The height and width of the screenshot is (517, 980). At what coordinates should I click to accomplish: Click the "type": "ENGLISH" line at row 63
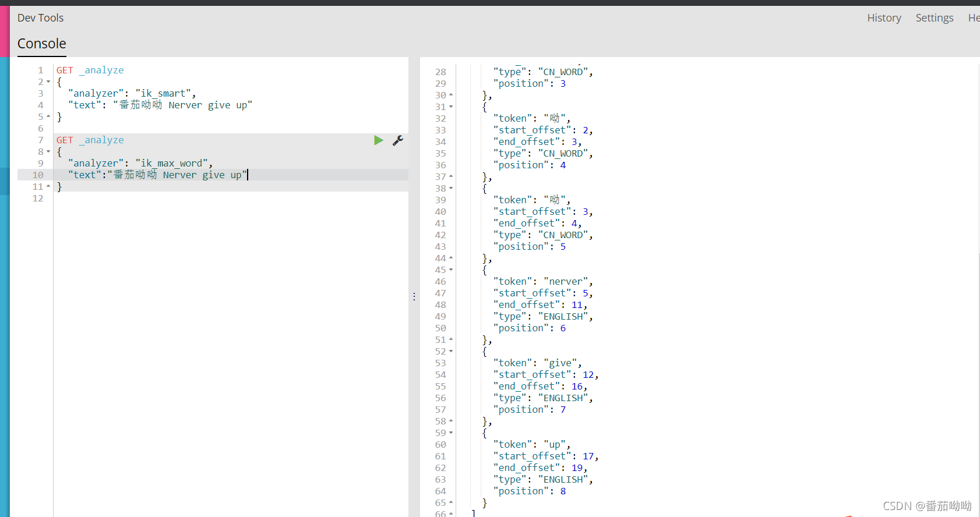click(x=543, y=480)
